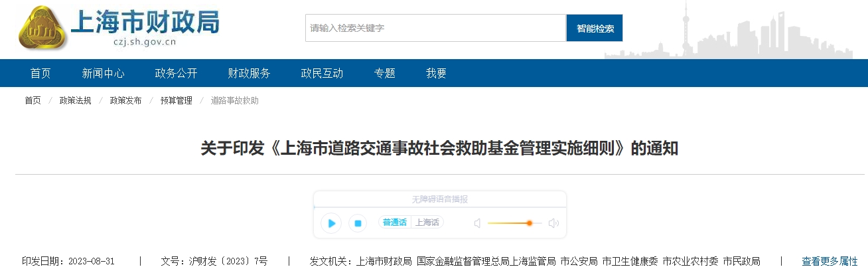Image resolution: width=868 pixels, height=275 pixels.
Task: Click the 印发日期：2023-08-31 text
Action: 68,261
